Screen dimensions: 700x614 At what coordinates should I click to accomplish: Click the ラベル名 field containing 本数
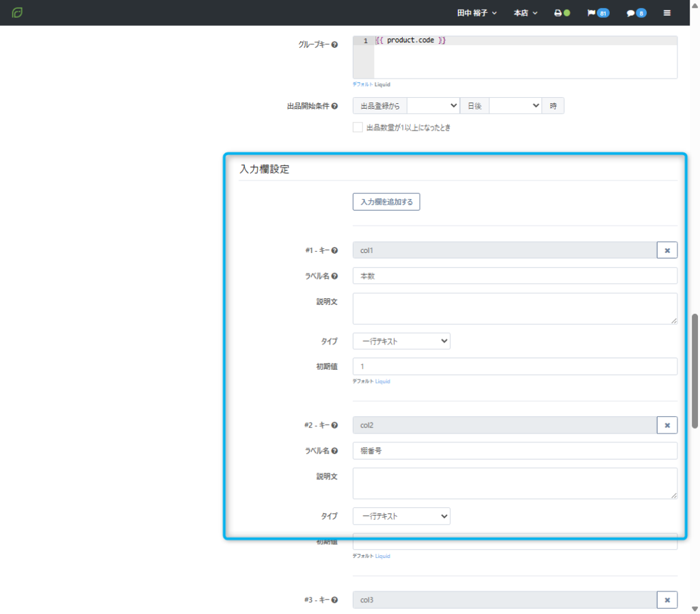(x=515, y=276)
